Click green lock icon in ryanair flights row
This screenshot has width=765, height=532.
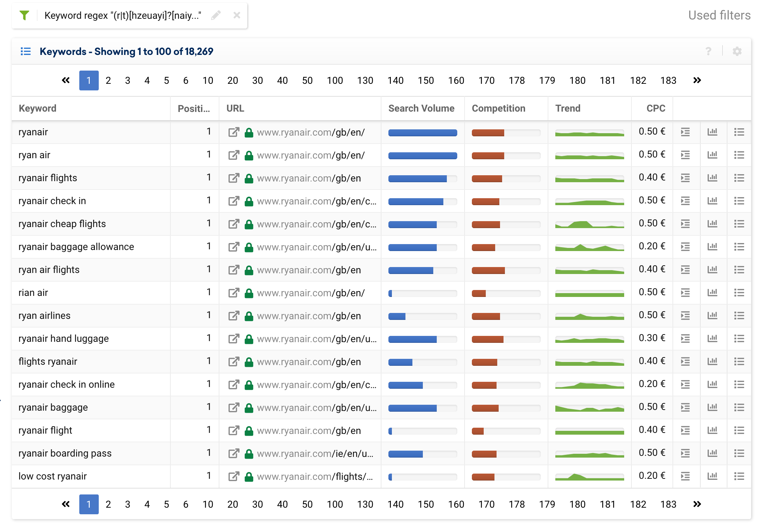tap(249, 178)
